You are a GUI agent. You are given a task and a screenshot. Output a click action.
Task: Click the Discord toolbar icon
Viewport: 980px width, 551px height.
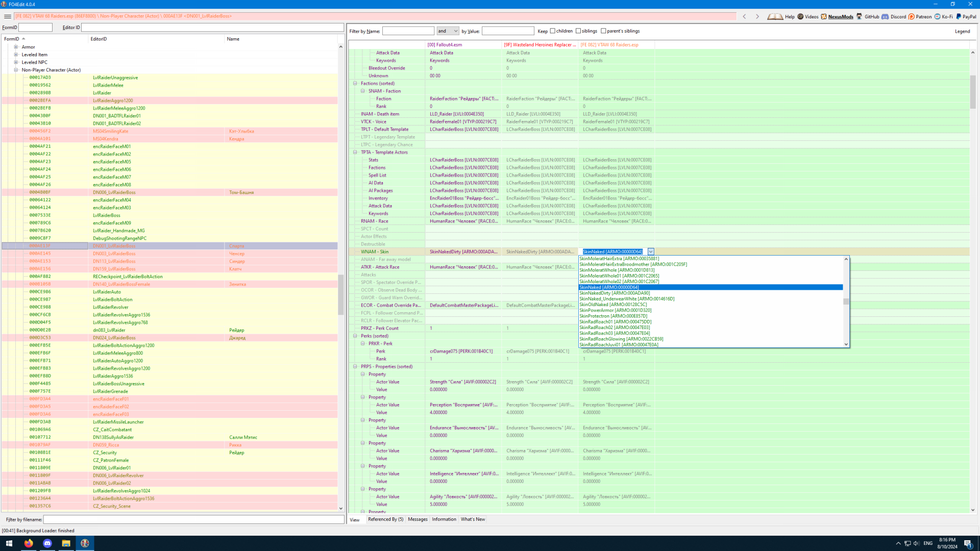[885, 16]
